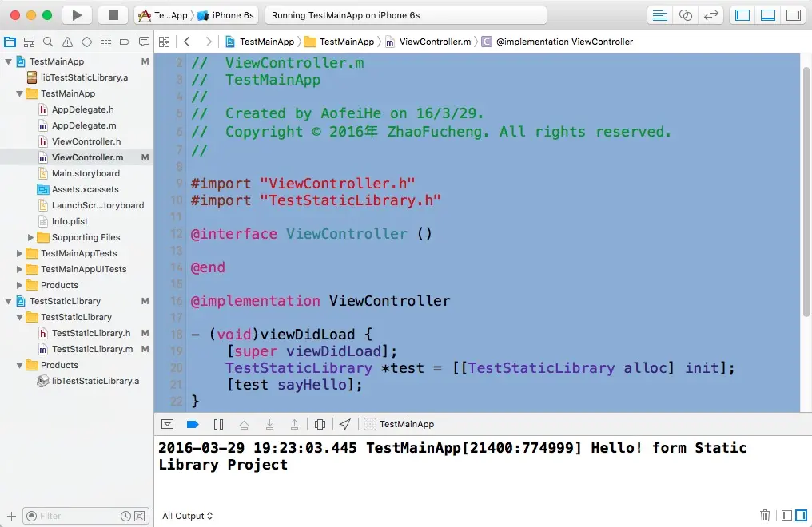Collapse the TestStaticLibrary project root
This screenshot has height=527, width=812.
8,302
